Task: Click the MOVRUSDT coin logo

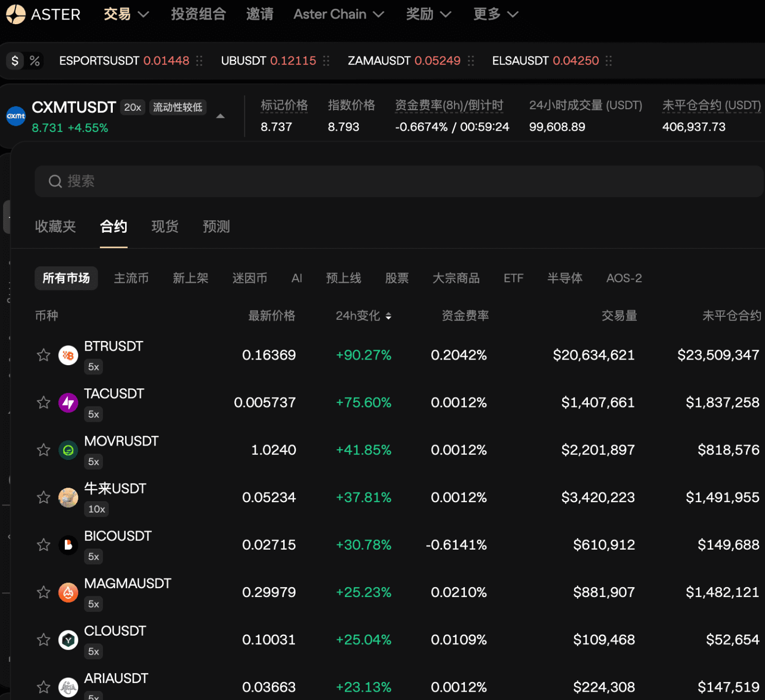Action: click(x=68, y=450)
